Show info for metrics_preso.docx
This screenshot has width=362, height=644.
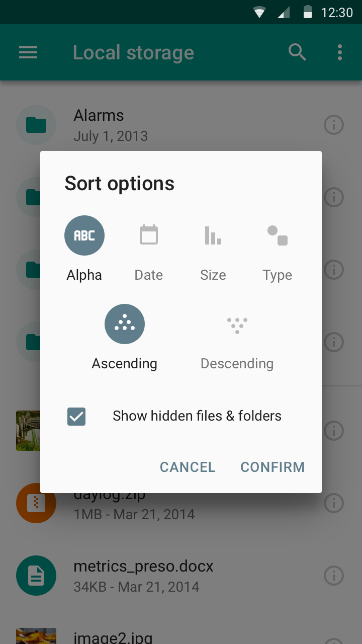click(x=334, y=575)
